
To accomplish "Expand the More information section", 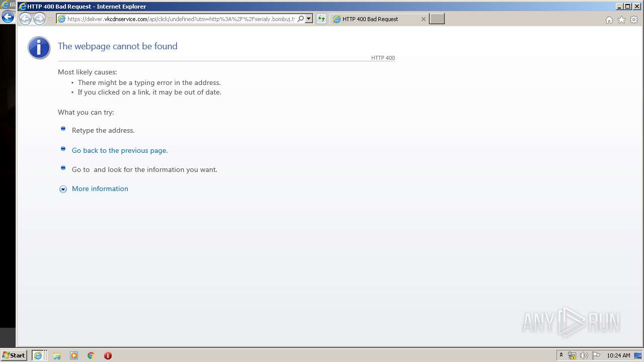I will click(63, 189).
